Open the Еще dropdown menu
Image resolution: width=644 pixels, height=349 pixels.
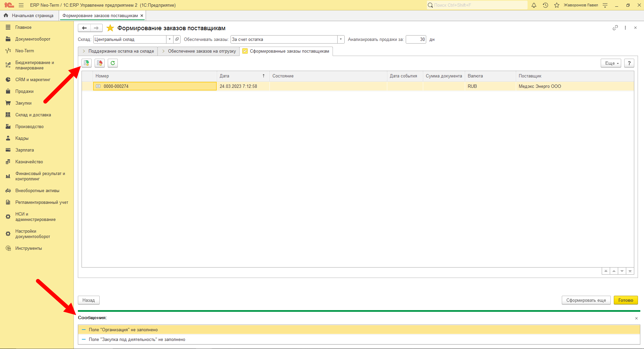[x=611, y=63]
